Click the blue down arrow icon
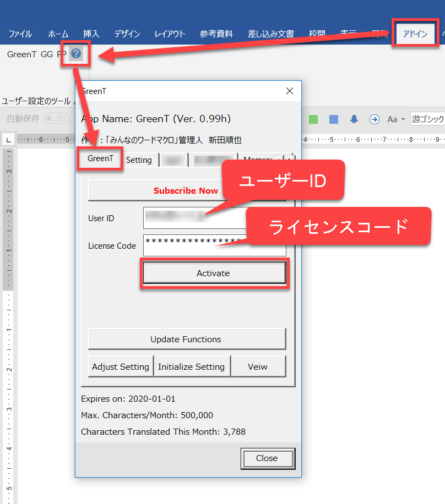This screenshot has width=445, height=504. [x=354, y=119]
